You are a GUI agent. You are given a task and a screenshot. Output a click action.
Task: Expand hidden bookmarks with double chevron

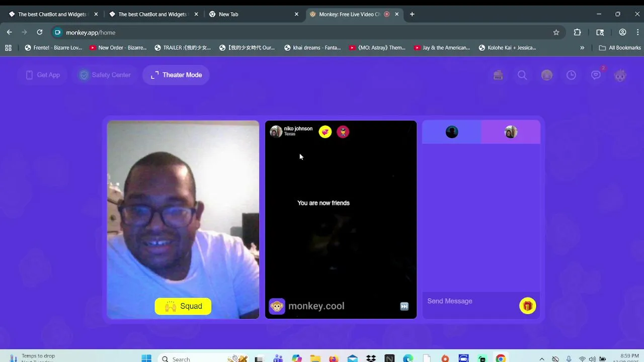coord(582,48)
